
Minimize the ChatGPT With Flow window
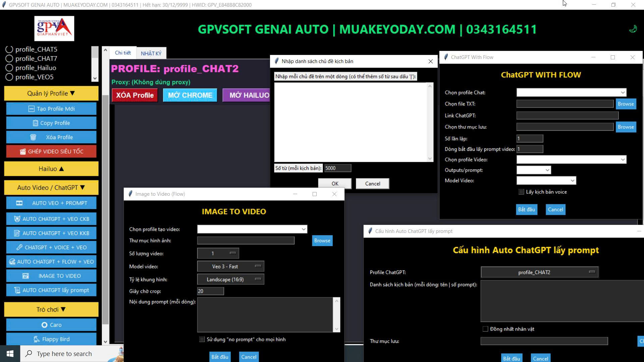(593, 57)
